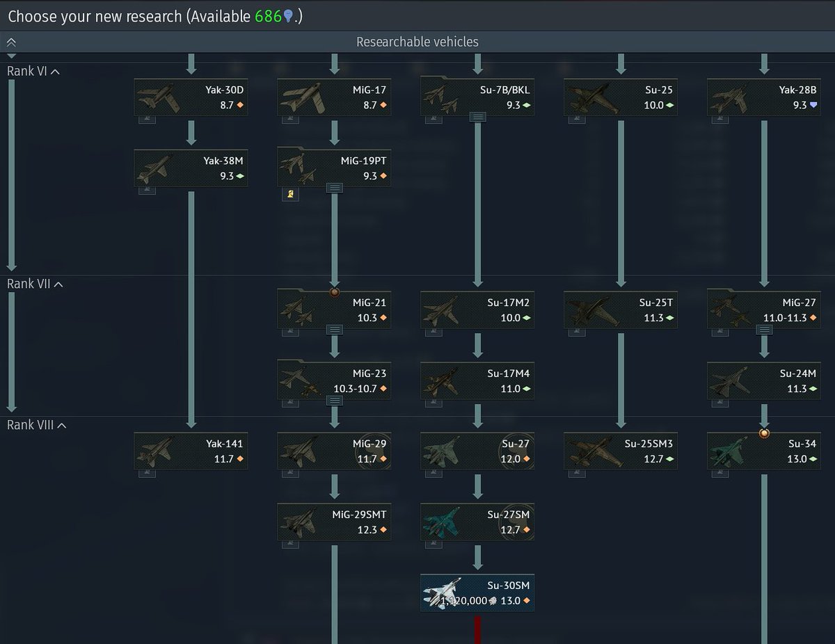Expand group list under Su-7B/BKL card
The height and width of the screenshot is (644, 835).
(x=477, y=117)
